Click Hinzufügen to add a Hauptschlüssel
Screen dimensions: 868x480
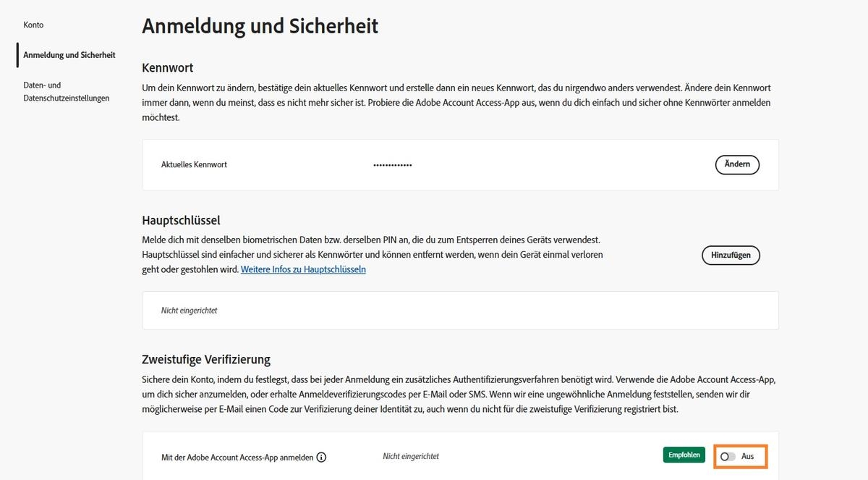[x=731, y=255]
